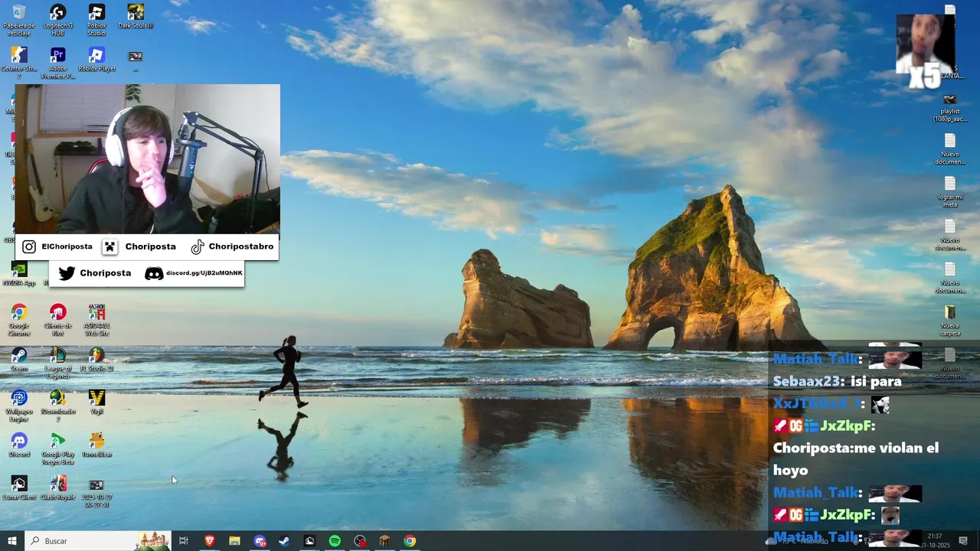The image size is (980, 551).
Task: Click the round taskbar icon with red dot
Action: 360,541
